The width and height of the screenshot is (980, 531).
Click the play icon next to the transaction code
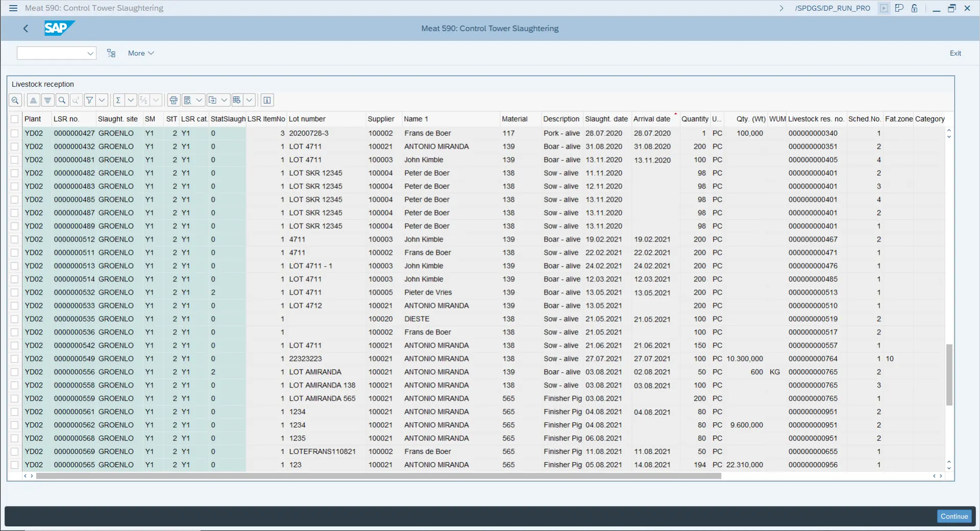(x=884, y=8)
